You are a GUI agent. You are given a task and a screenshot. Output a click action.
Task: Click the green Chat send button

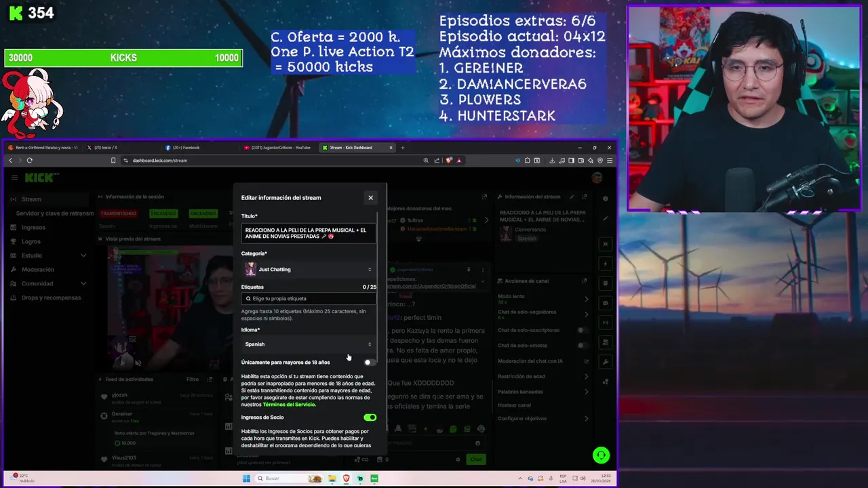click(476, 460)
